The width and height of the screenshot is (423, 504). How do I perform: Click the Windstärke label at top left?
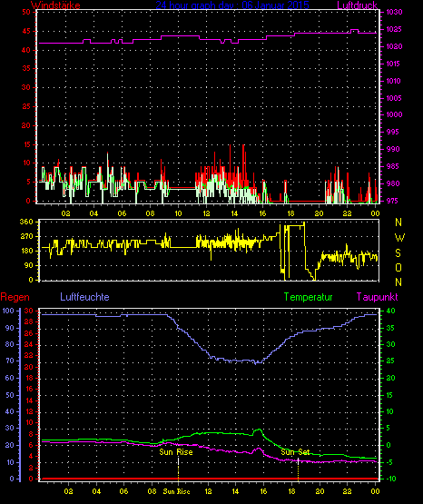coord(55,5)
